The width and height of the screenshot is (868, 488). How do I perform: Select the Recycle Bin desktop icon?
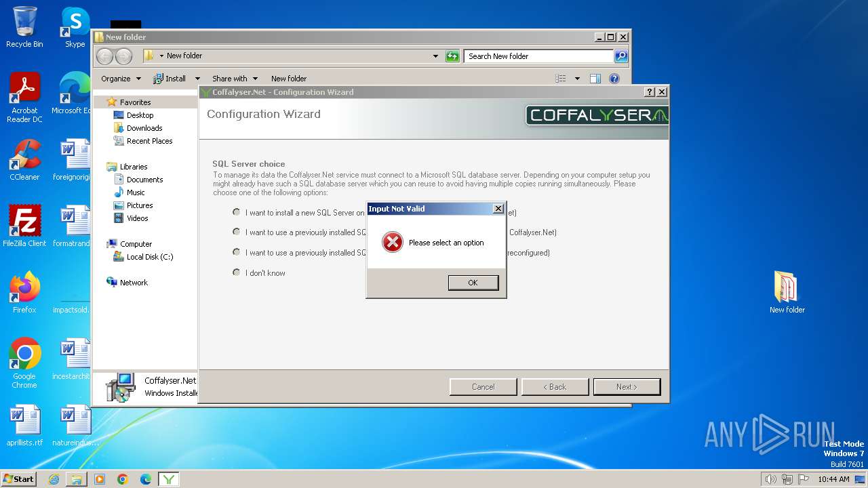point(24,27)
